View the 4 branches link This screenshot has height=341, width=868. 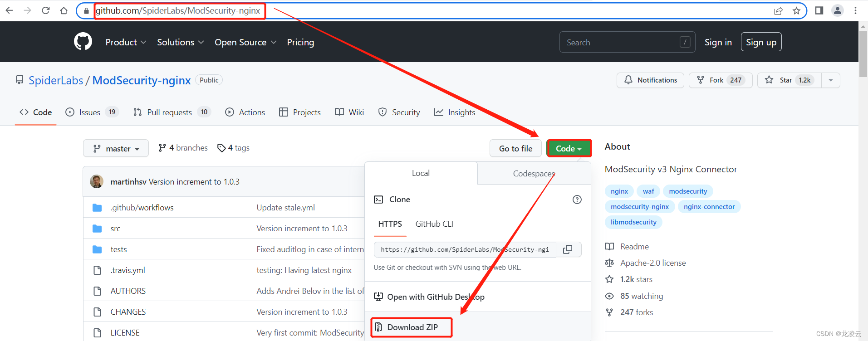pos(183,148)
